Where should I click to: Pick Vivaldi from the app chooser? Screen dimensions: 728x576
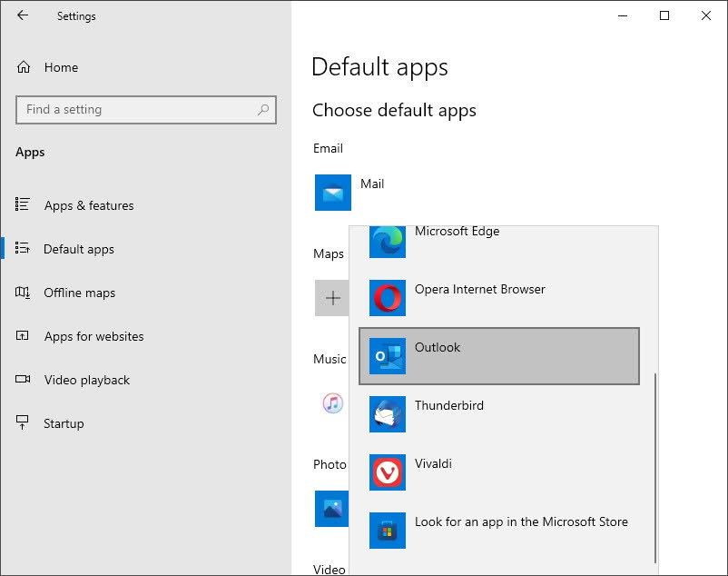tap(499, 472)
